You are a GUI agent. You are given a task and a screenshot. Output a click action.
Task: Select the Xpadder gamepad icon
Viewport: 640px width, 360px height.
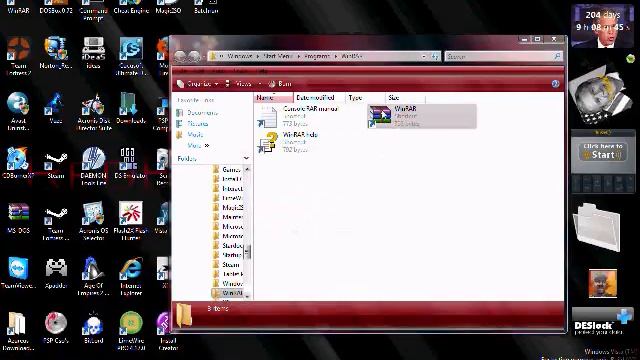point(56,273)
